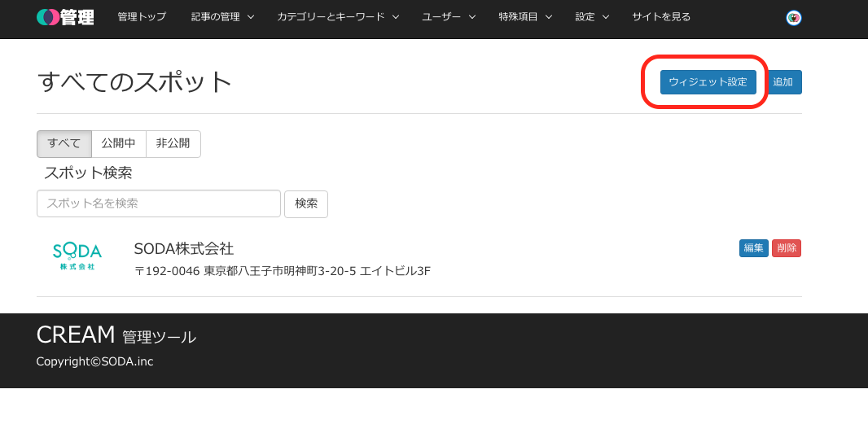The image size is (868, 433).
Task: Click the 編集 button for SODA株式会社
Action: click(x=753, y=248)
